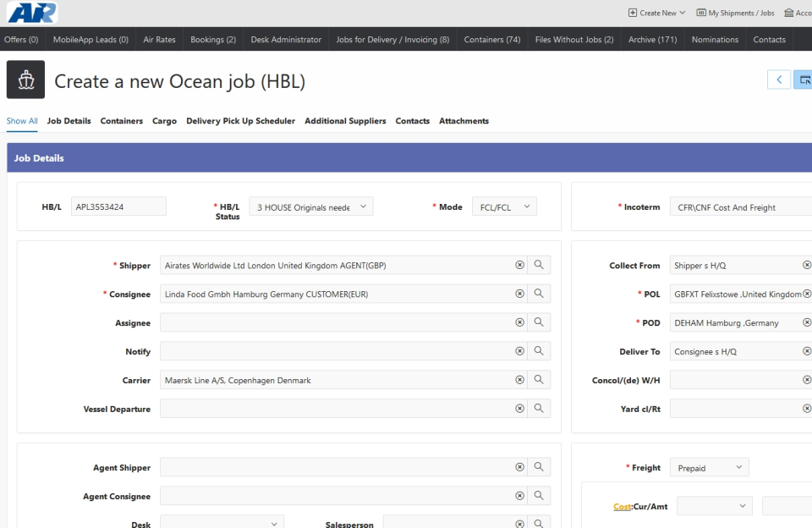The width and height of the screenshot is (812, 528).
Task: Switch to the Containers tab
Action: tap(121, 121)
